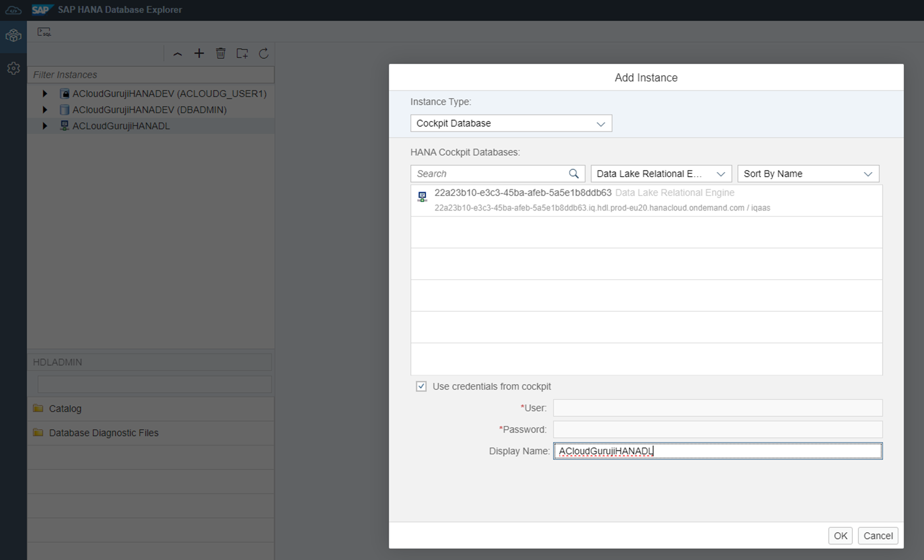The height and width of the screenshot is (560, 924).
Task: Toggle Use credentials from cockpit checkbox
Action: (x=421, y=386)
